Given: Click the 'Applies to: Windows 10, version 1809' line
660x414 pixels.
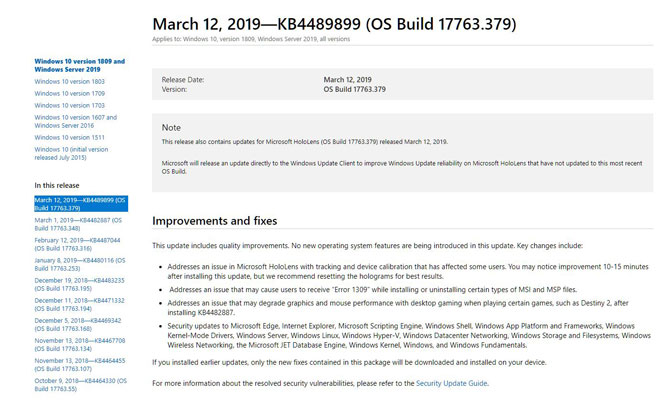Looking at the screenshot, I should click(x=251, y=39).
